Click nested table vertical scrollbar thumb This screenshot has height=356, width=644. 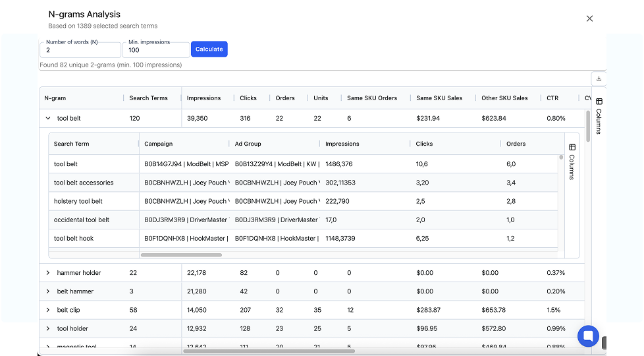pos(561,157)
